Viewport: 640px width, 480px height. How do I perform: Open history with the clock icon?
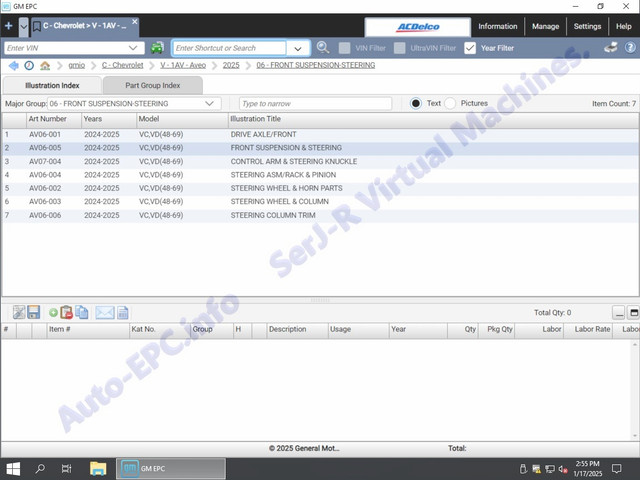click(29, 65)
